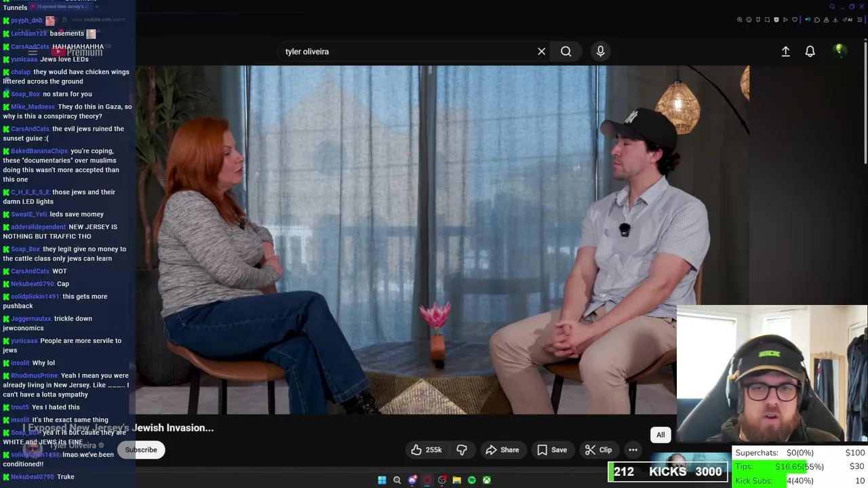Click chat username Mike_Madness
868x488 pixels.
pyautogui.click(x=33, y=106)
